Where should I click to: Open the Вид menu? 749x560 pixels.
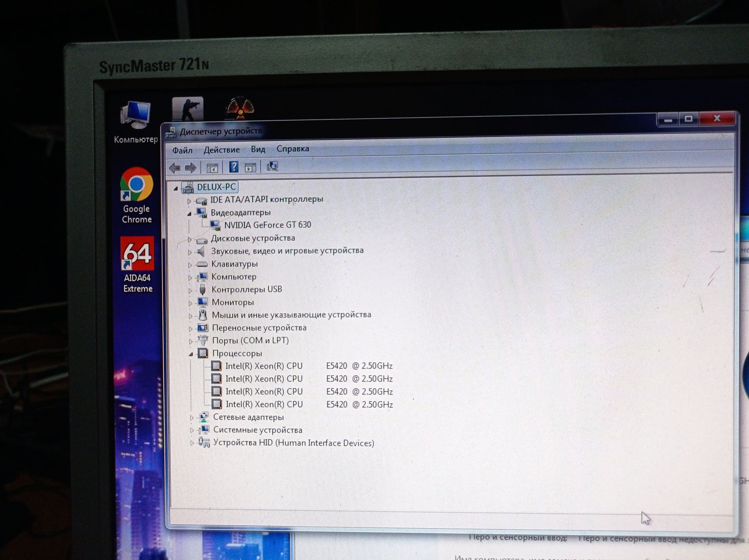pyautogui.click(x=258, y=149)
